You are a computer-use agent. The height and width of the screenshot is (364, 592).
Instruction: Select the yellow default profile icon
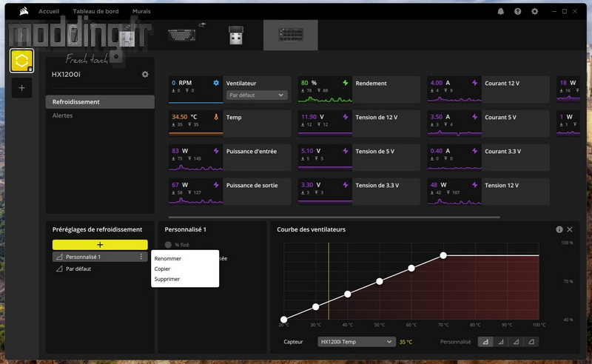(x=22, y=61)
